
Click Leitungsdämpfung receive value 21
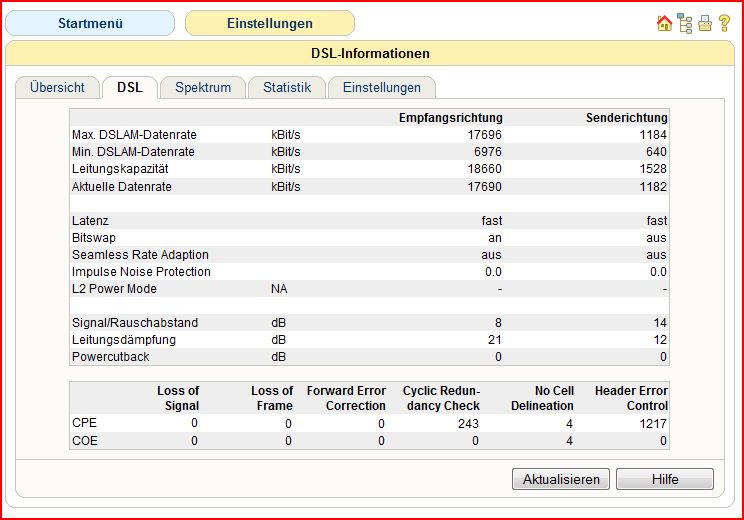pos(495,340)
